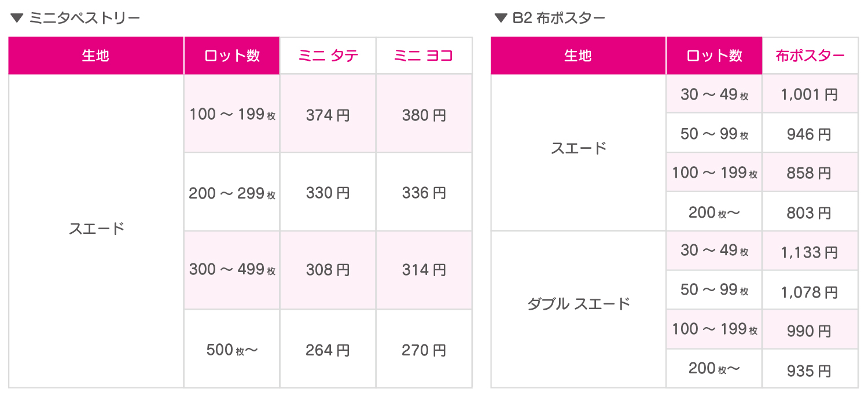
Task: Click the 990円 poster price cell
Action: click(x=810, y=331)
